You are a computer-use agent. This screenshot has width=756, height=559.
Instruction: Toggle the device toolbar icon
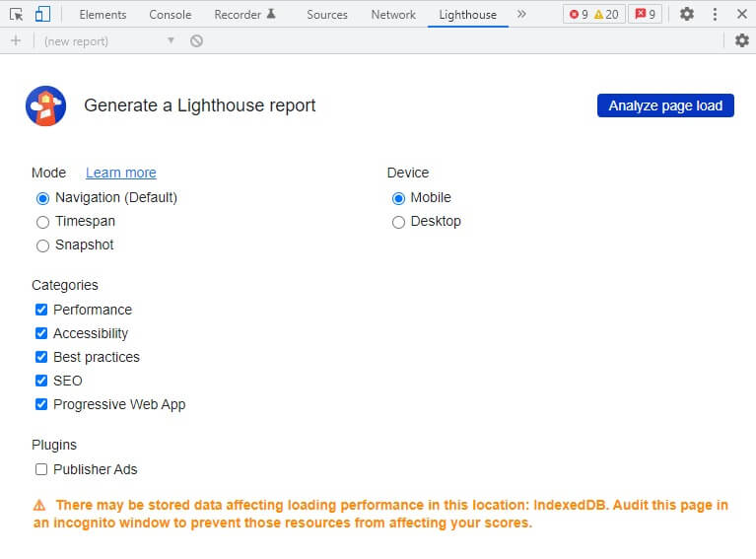pyautogui.click(x=42, y=15)
